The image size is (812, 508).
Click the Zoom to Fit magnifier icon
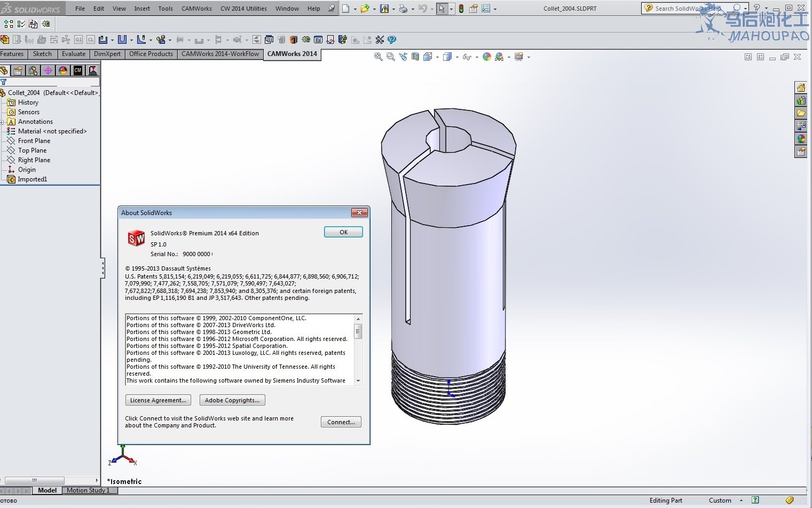(x=379, y=57)
